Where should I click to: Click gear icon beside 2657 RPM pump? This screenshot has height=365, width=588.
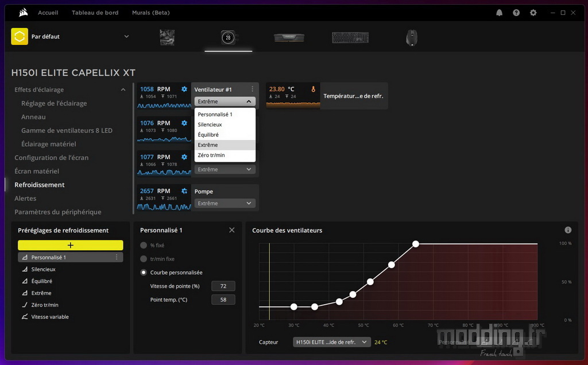coord(184,191)
